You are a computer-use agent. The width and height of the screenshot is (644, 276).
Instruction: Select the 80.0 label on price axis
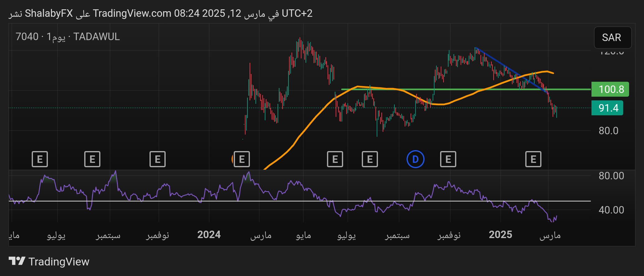pyautogui.click(x=608, y=131)
